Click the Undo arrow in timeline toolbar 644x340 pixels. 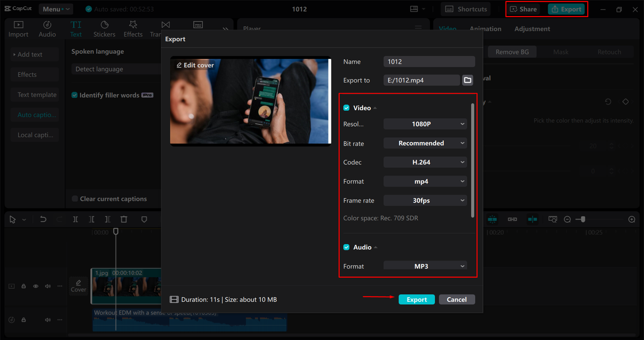(43, 219)
